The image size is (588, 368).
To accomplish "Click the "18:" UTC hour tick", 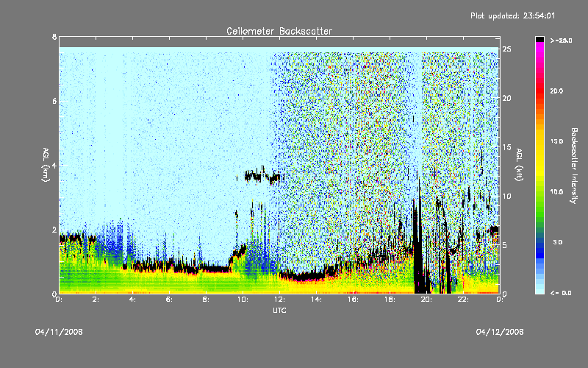I will (390, 300).
